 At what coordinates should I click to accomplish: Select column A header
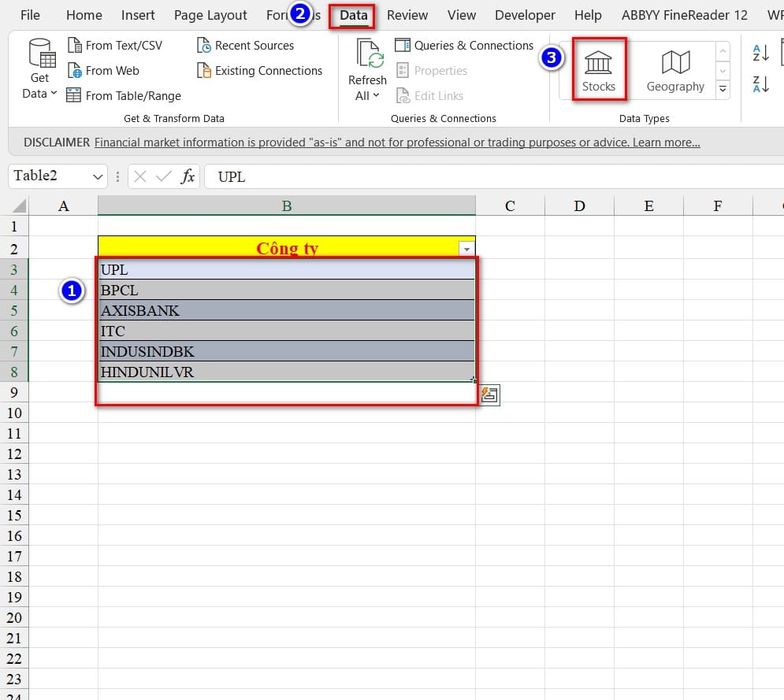(64, 206)
